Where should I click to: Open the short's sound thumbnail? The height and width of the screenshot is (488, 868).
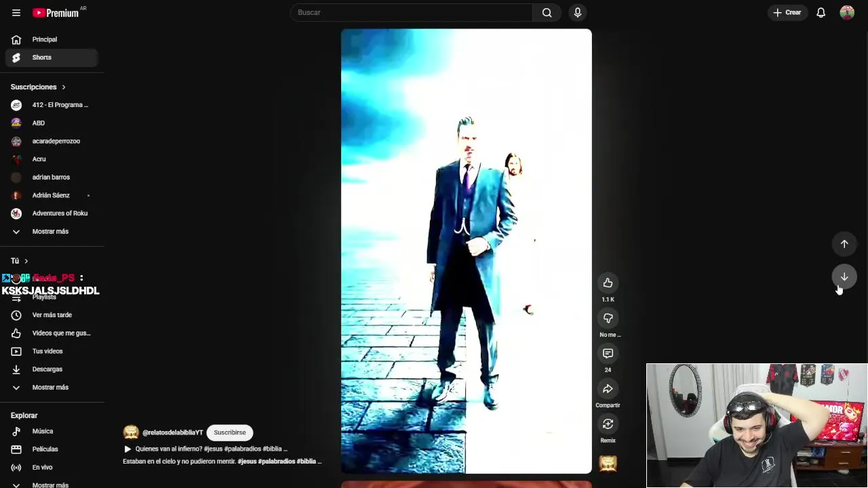608,464
